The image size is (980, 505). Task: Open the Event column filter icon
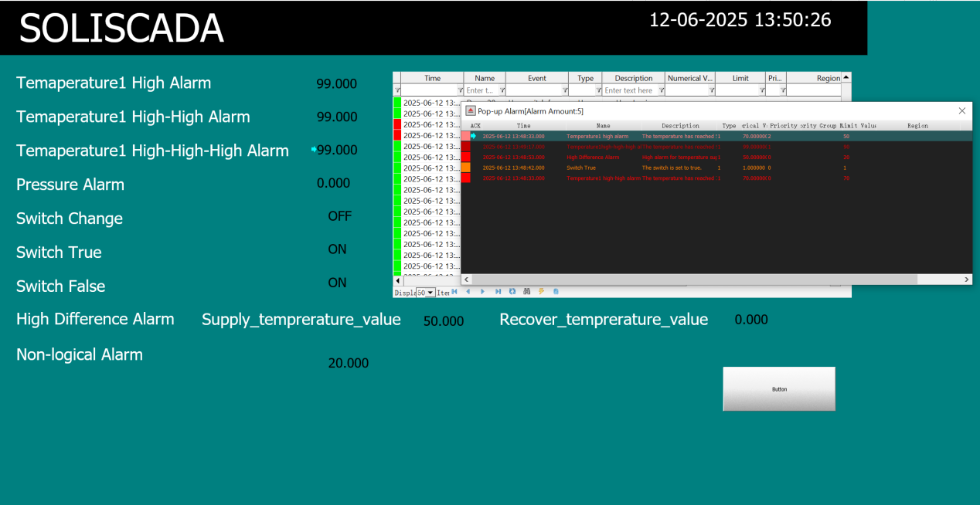click(564, 90)
